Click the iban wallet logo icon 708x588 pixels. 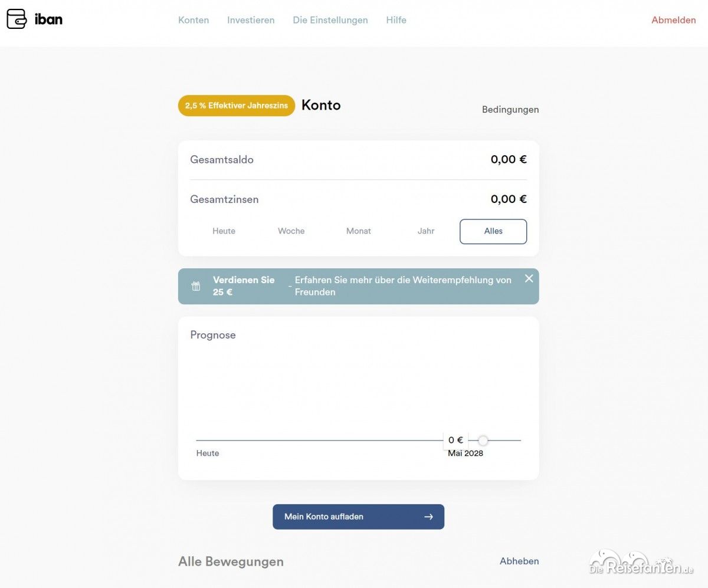(17, 19)
